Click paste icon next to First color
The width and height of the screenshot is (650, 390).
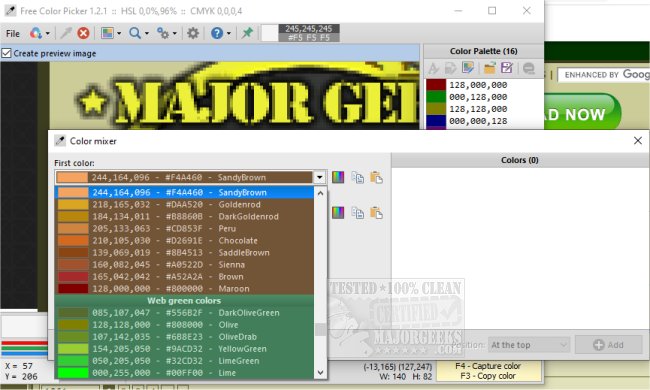coord(376,177)
